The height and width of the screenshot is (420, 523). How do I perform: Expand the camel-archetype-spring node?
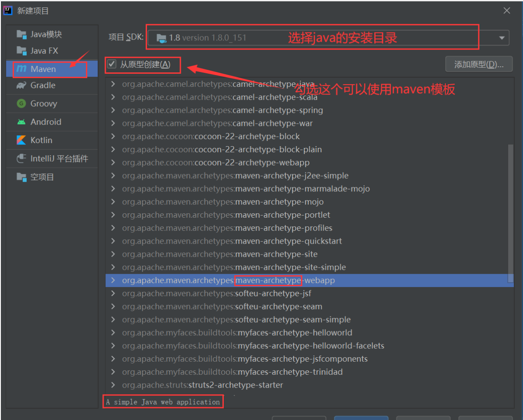(x=113, y=110)
